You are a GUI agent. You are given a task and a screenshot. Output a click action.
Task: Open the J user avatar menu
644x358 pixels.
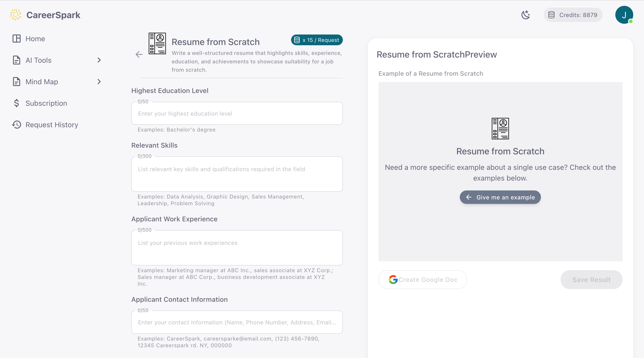[x=624, y=15]
